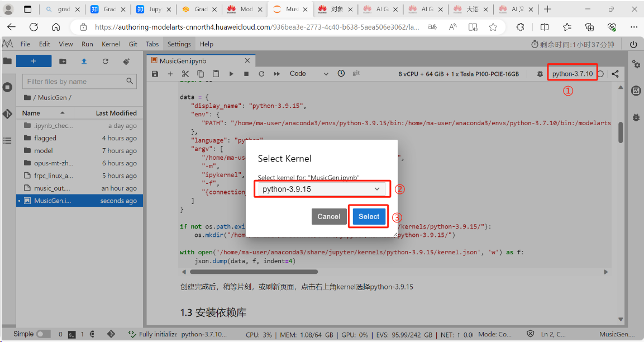Open the View menu
Viewport: 644px width, 342px height.
[66, 44]
